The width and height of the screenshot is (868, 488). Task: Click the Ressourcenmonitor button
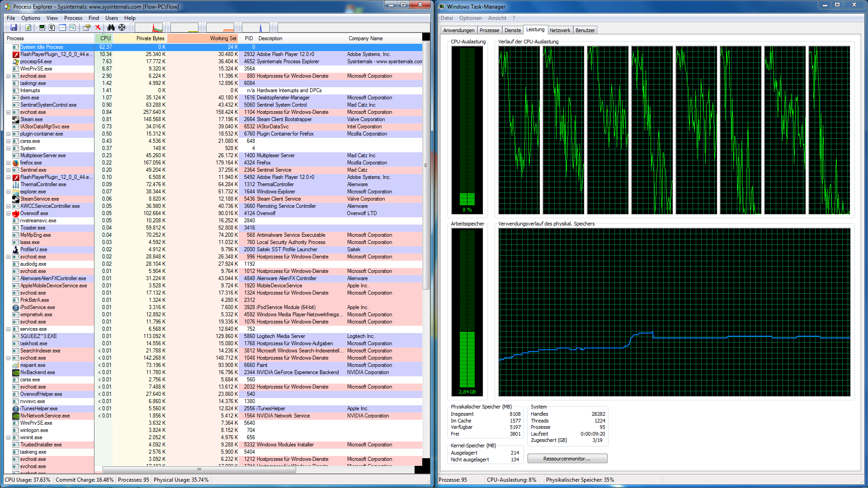567,459
